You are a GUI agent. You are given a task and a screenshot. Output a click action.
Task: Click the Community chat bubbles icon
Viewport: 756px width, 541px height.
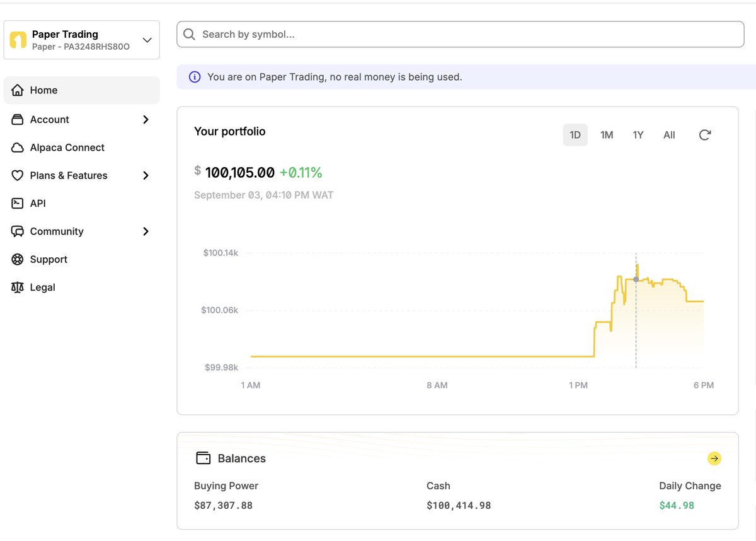pyautogui.click(x=18, y=231)
